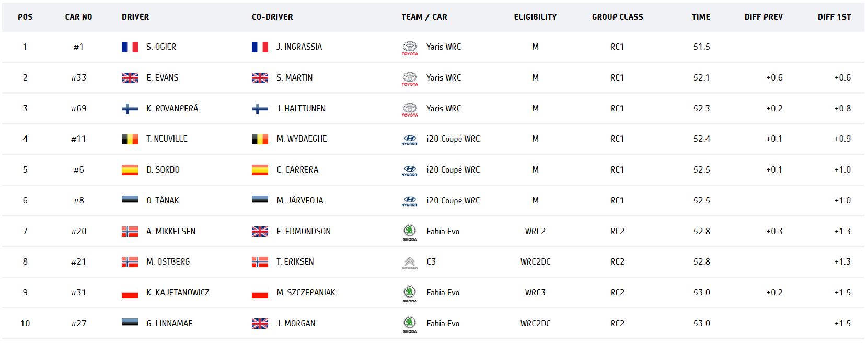Image resolution: width=868 pixels, height=343 pixels.
Task: Click the ELIGIBILITY column header
Action: pyautogui.click(x=535, y=17)
